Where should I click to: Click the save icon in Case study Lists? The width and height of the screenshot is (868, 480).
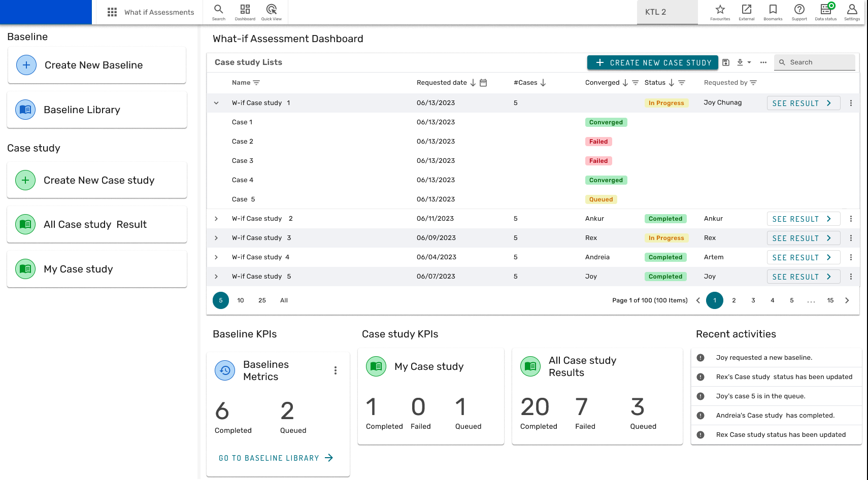point(726,62)
